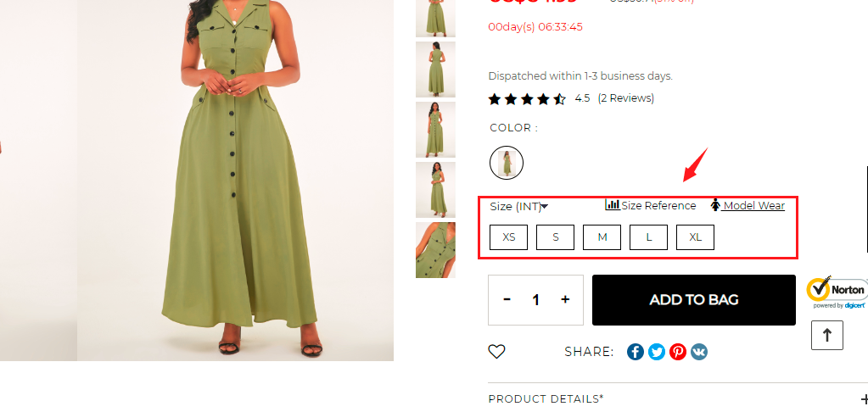Select size XS

tap(509, 237)
